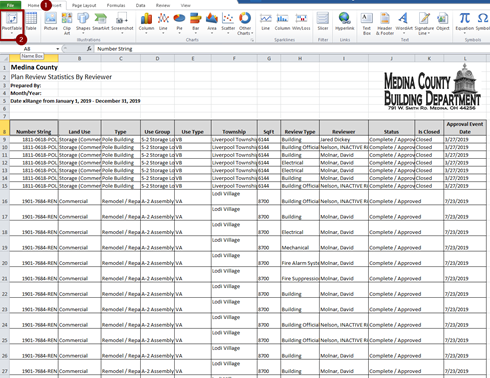Select the Reviewer header cell
The image size is (490, 378).
(x=344, y=128)
